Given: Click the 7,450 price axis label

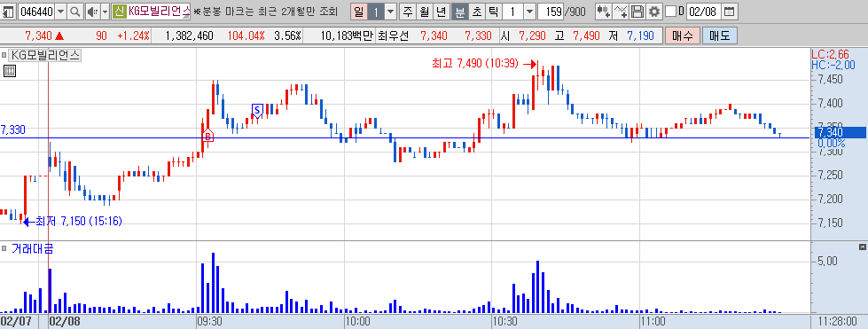Looking at the screenshot, I should point(831,80).
